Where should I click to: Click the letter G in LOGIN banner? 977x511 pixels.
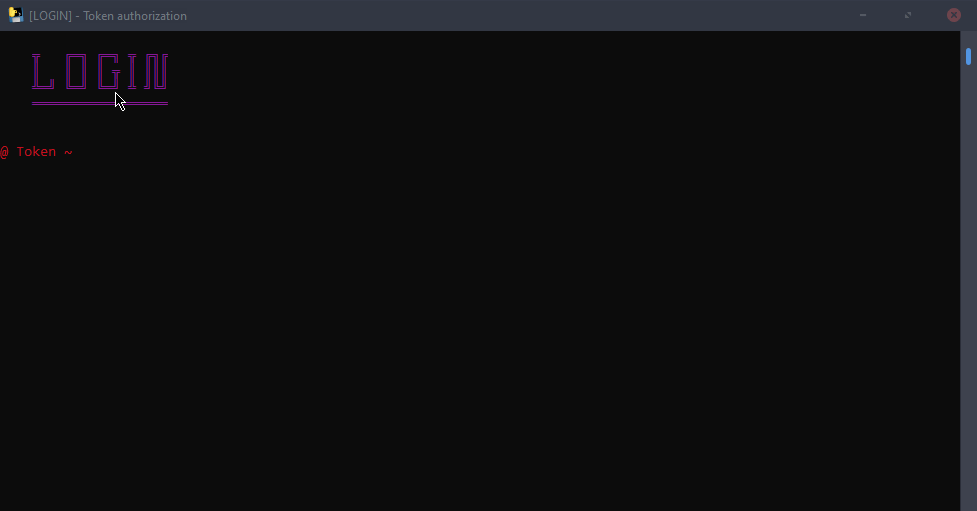109,72
